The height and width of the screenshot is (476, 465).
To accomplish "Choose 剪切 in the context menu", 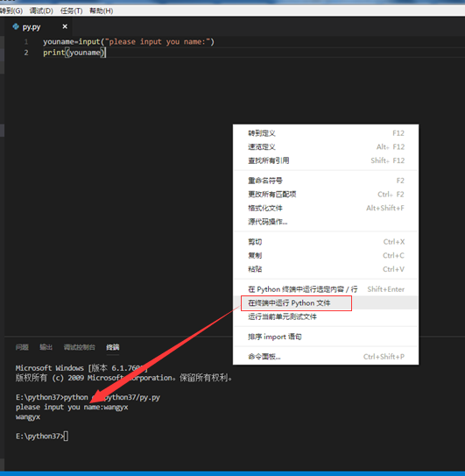I will click(326, 242).
